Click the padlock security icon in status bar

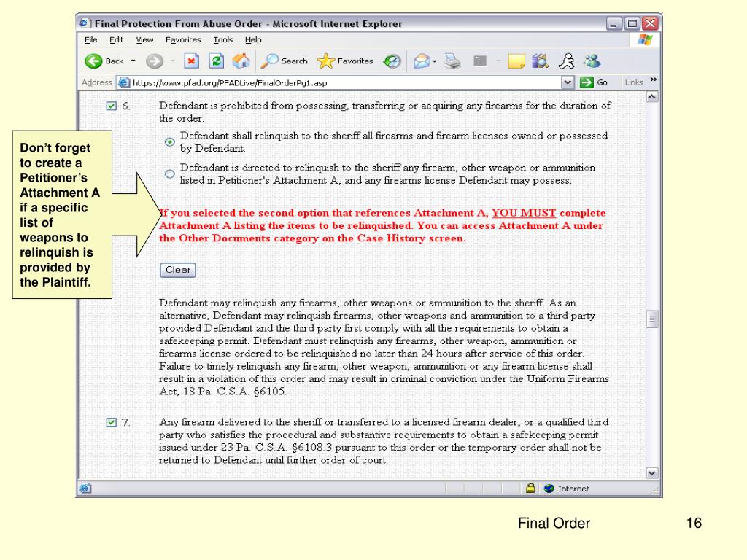[530, 488]
